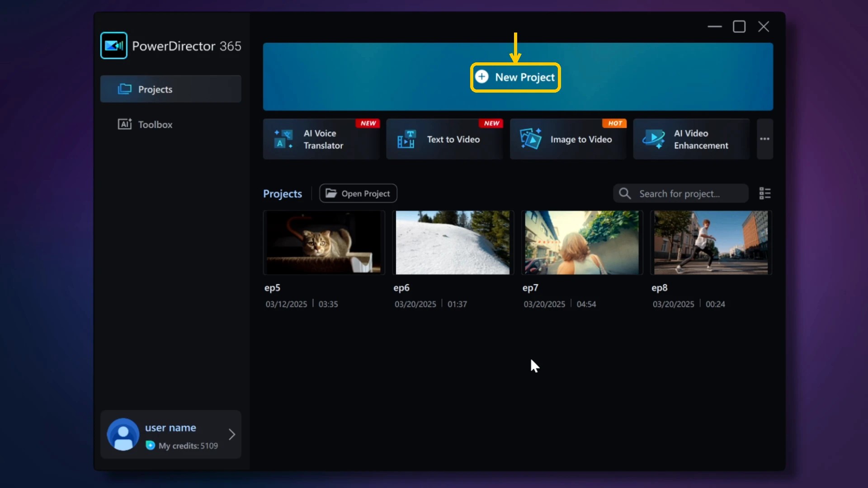868x488 pixels.
Task: Click the PowerDirector 365 logo icon
Action: [113, 46]
